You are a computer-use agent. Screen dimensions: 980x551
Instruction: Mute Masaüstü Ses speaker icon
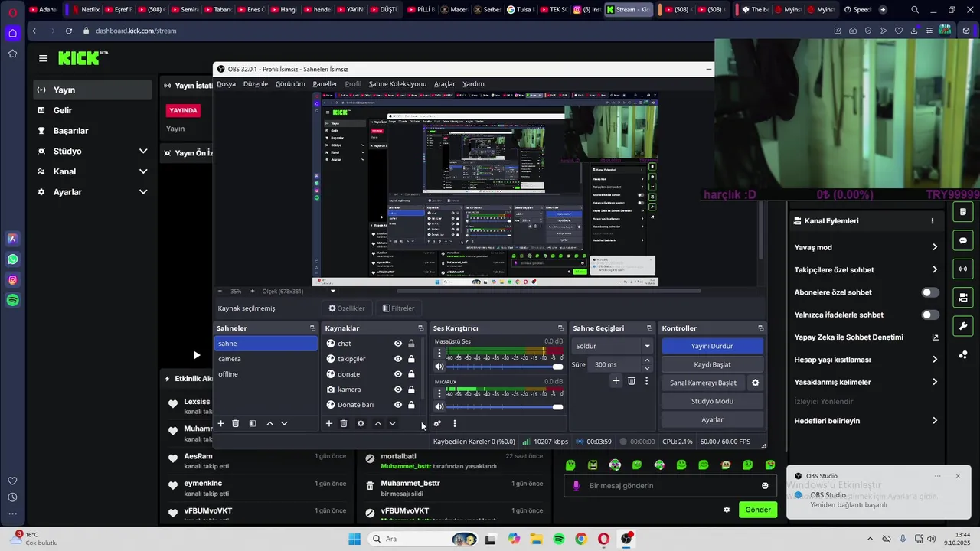point(439,367)
